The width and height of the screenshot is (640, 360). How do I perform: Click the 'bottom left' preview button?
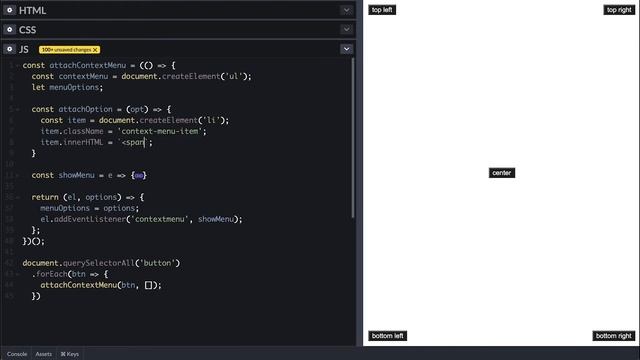[387, 336]
